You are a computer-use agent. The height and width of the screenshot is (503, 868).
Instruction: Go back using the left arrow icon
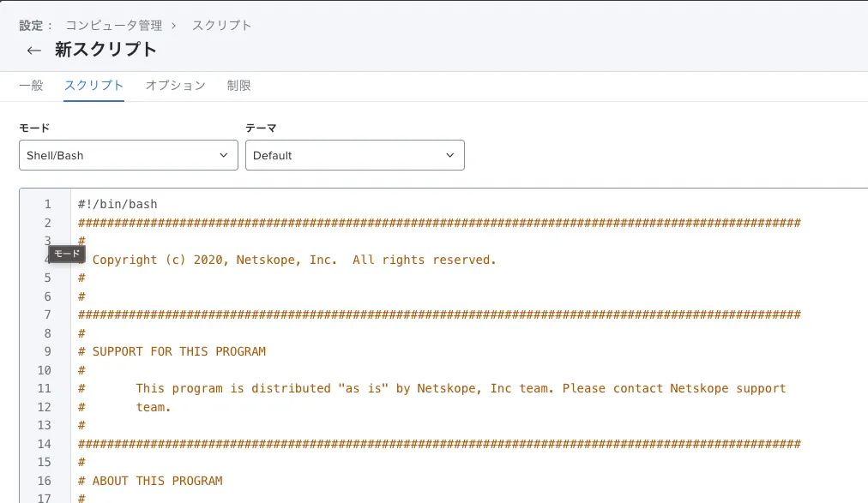[x=33, y=51]
